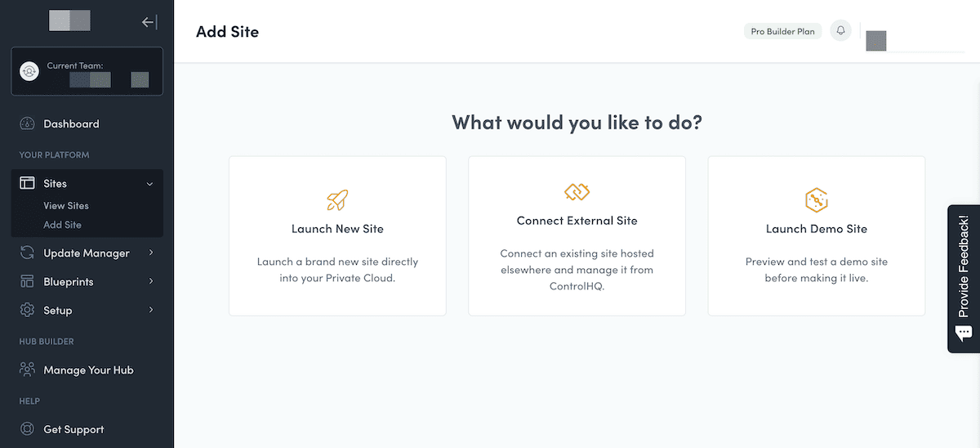Image resolution: width=980 pixels, height=448 pixels.
Task: Select Add Site in sidebar
Action: (62, 225)
